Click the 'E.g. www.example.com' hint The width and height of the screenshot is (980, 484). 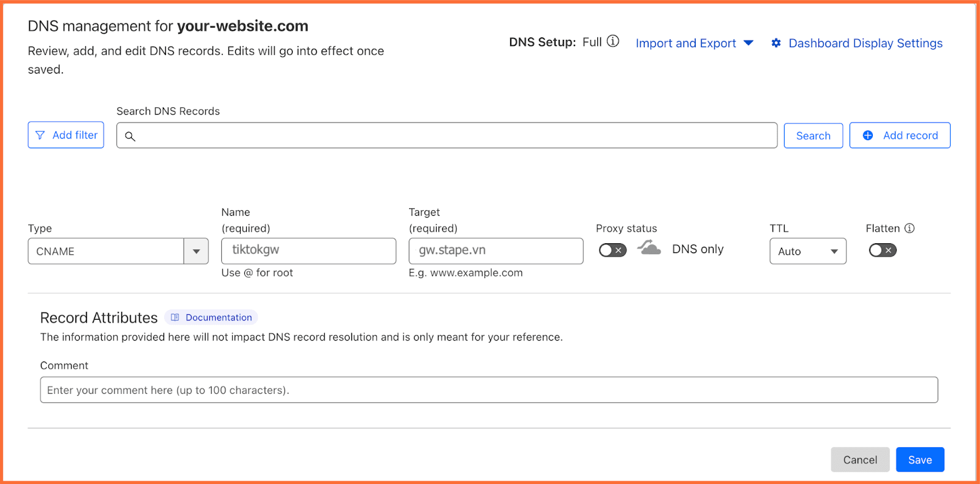coord(466,273)
